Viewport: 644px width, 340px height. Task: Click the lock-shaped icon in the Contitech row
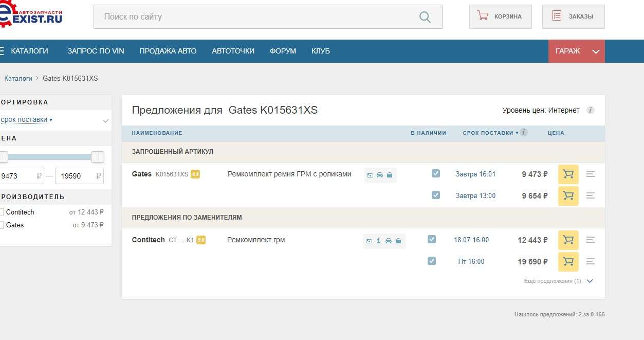point(398,241)
